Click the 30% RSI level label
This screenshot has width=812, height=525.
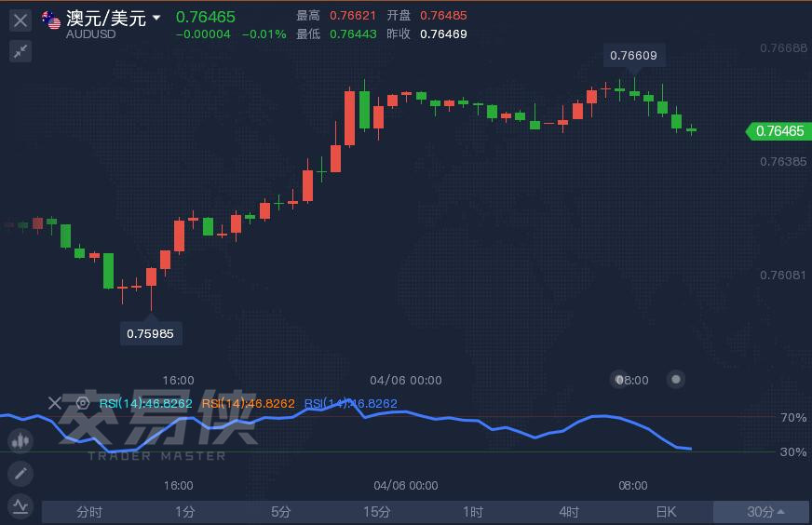tap(793, 452)
